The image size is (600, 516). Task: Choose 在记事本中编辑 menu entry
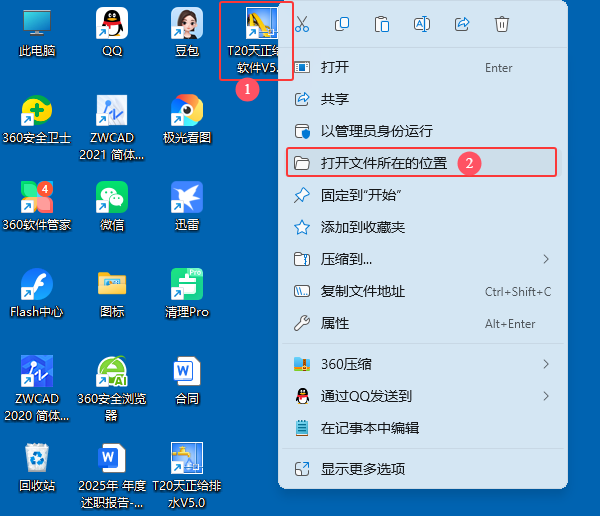(x=421, y=428)
